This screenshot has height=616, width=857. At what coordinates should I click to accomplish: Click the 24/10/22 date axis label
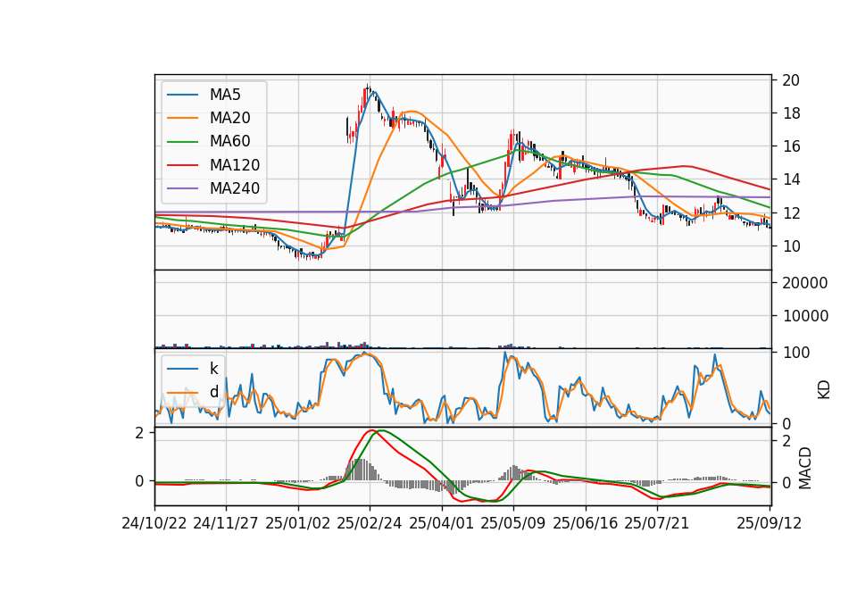(x=154, y=523)
